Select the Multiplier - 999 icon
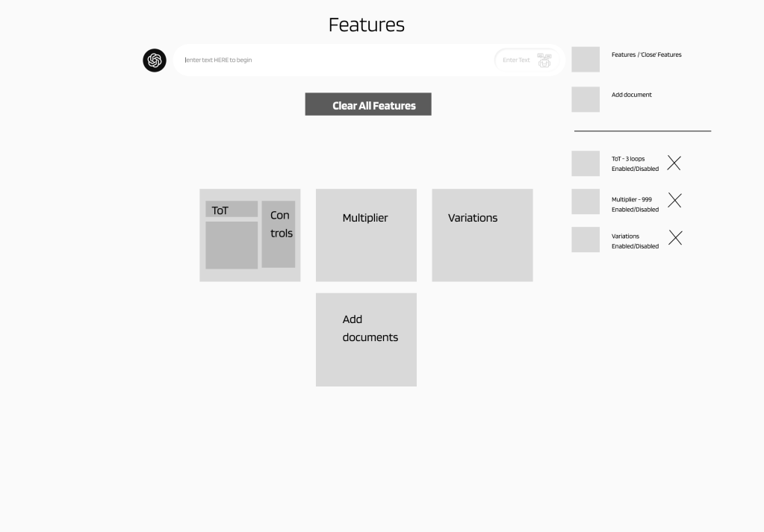The width and height of the screenshot is (764, 532). 586,201
